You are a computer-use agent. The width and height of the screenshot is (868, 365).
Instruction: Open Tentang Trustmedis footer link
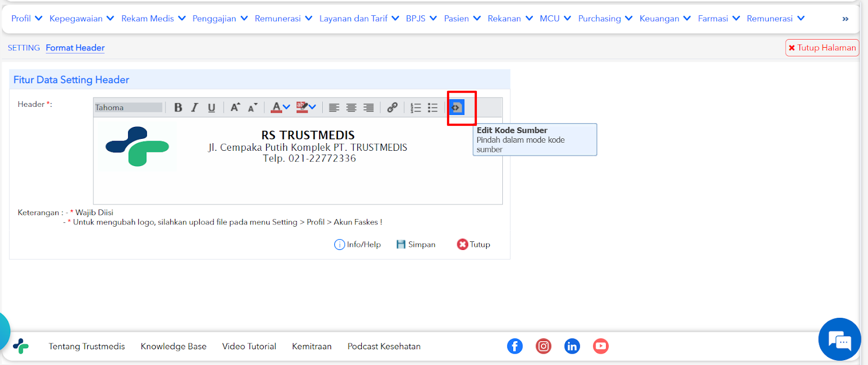87,347
